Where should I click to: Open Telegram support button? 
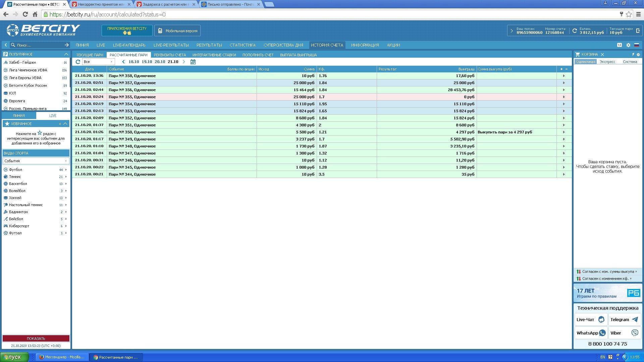pyautogui.click(x=624, y=319)
